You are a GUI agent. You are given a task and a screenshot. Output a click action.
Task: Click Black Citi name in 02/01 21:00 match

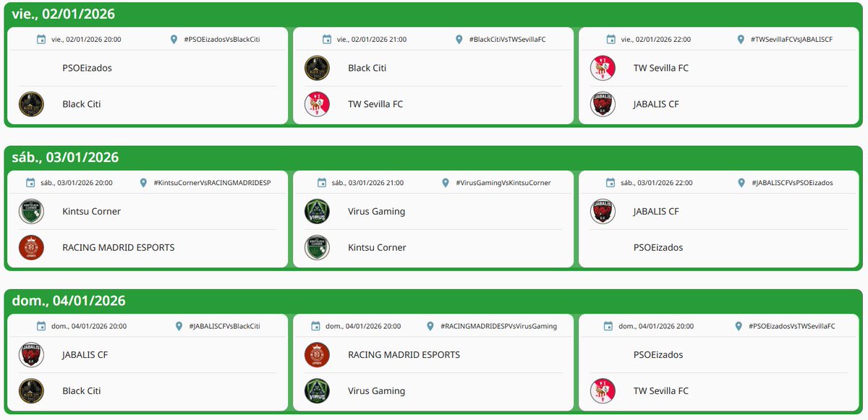[367, 68]
